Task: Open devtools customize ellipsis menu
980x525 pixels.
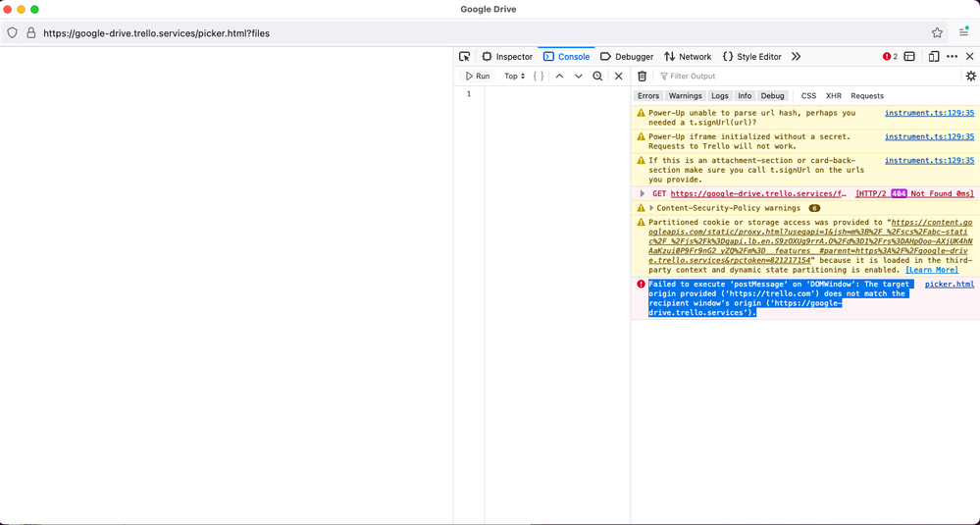Action: (952, 56)
